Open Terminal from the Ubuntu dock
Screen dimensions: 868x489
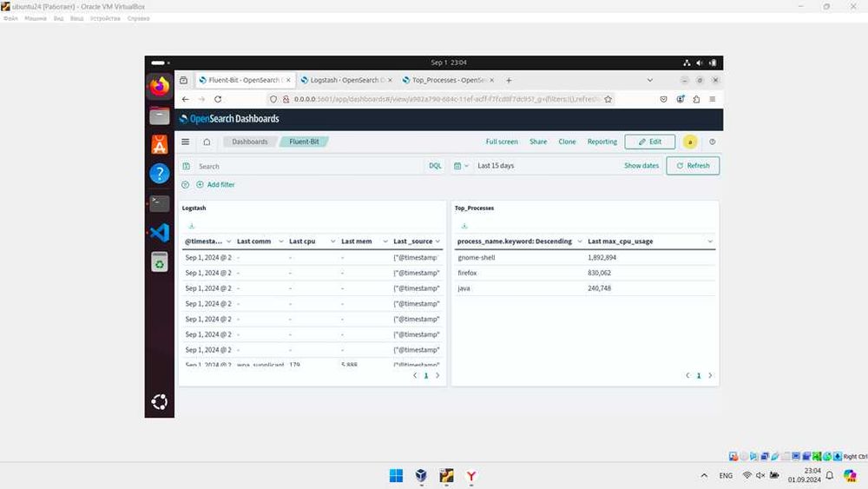[x=160, y=203]
